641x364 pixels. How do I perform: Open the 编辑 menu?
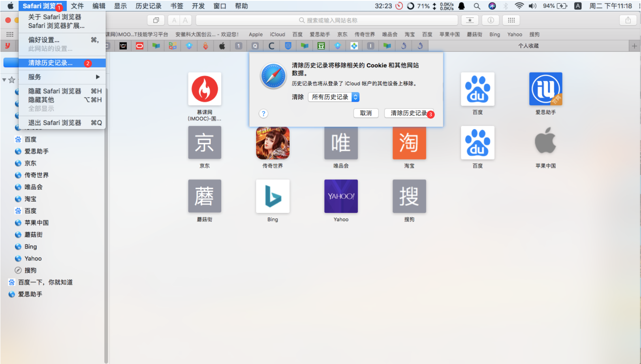(98, 6)
